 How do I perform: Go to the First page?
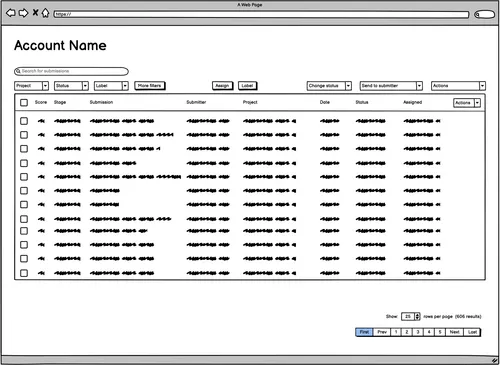pos(364,332)
